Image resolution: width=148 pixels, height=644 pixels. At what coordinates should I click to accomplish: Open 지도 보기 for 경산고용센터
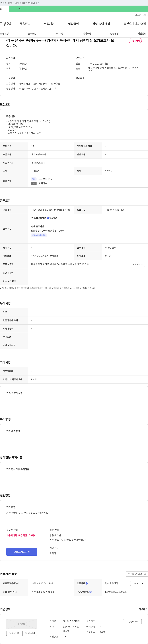138,583
